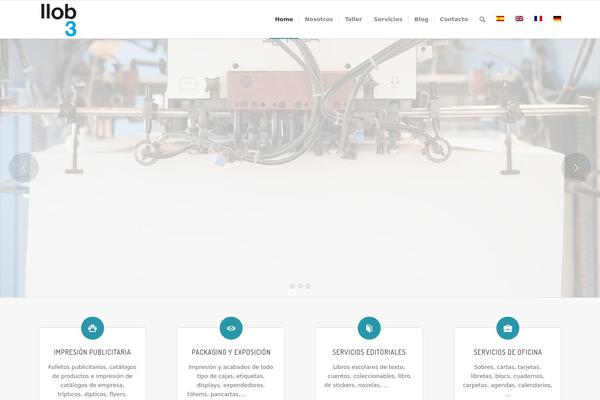Click the Servicios de Oficina heading
Image resolution: width=600 pixels, height=400 pixels.
pos(508,352)
